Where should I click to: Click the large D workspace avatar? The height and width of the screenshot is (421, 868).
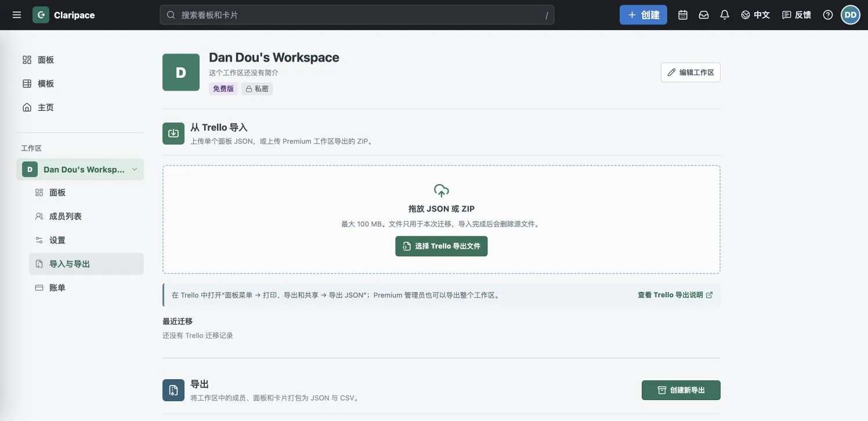click(181, 73)
